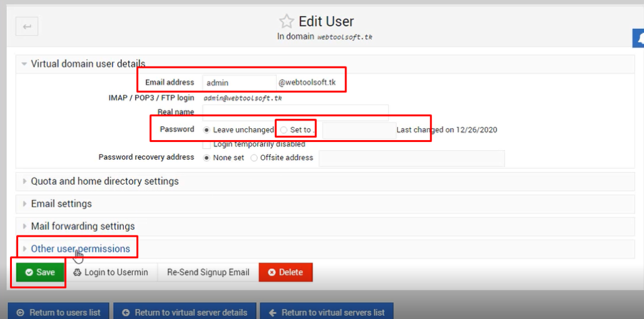644x319 pixels.
Task: Open the notifications bell
Action: point(639,38)
